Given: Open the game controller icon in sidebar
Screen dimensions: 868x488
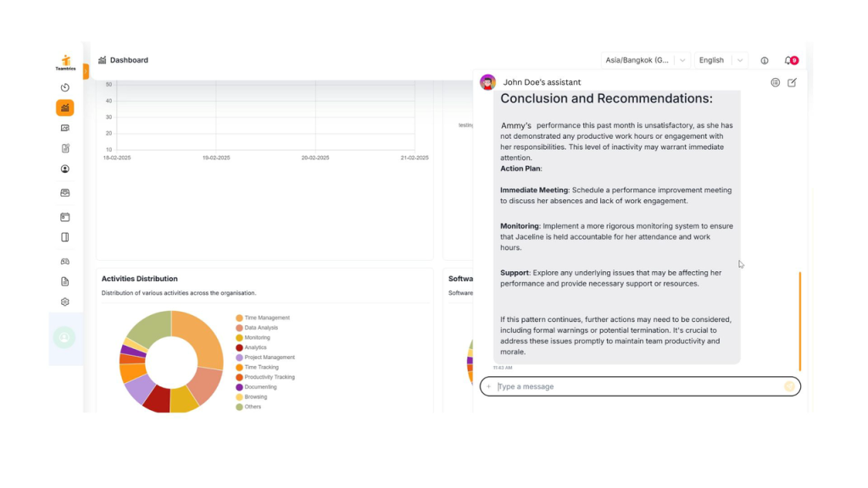Looking at the screenshot, I should click(64, 260).
